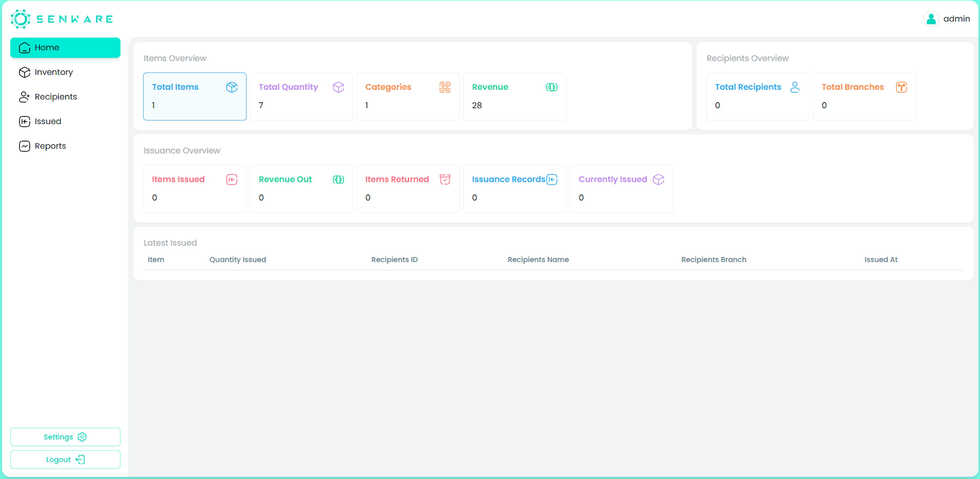Click the Issued arrow icon in sidebar

click(x=24, y=121)
